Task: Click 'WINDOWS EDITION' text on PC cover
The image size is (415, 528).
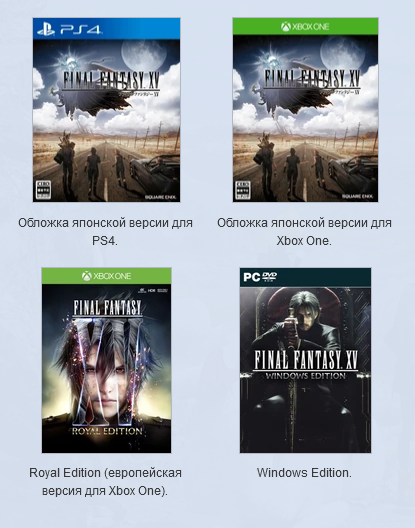Action: [x=306, y=375]
